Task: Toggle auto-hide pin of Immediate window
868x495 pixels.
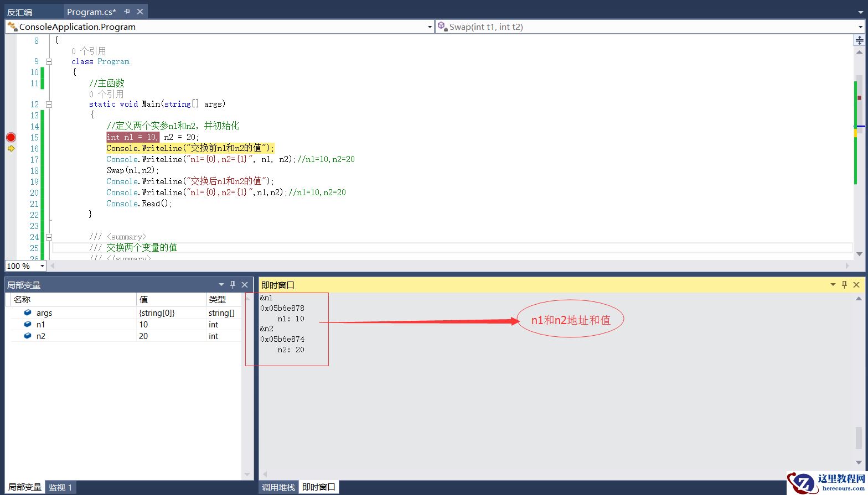Action: [844, 285]
